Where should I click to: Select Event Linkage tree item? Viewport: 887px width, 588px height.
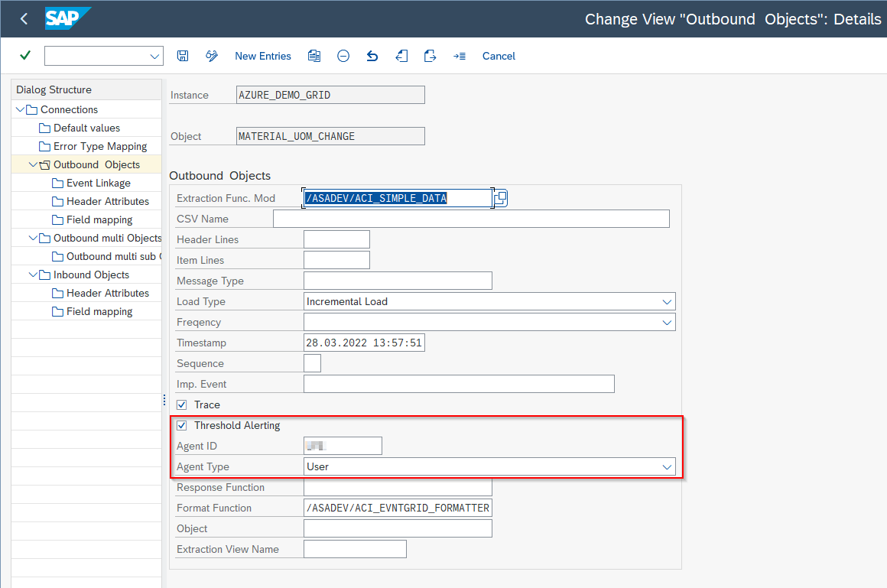[99, 183]
